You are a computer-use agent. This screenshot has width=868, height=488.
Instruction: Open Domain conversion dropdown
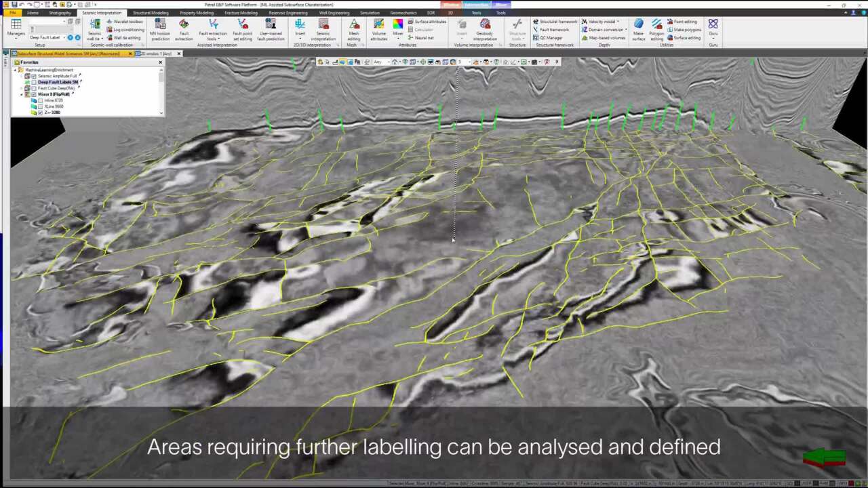coord(604,30)
